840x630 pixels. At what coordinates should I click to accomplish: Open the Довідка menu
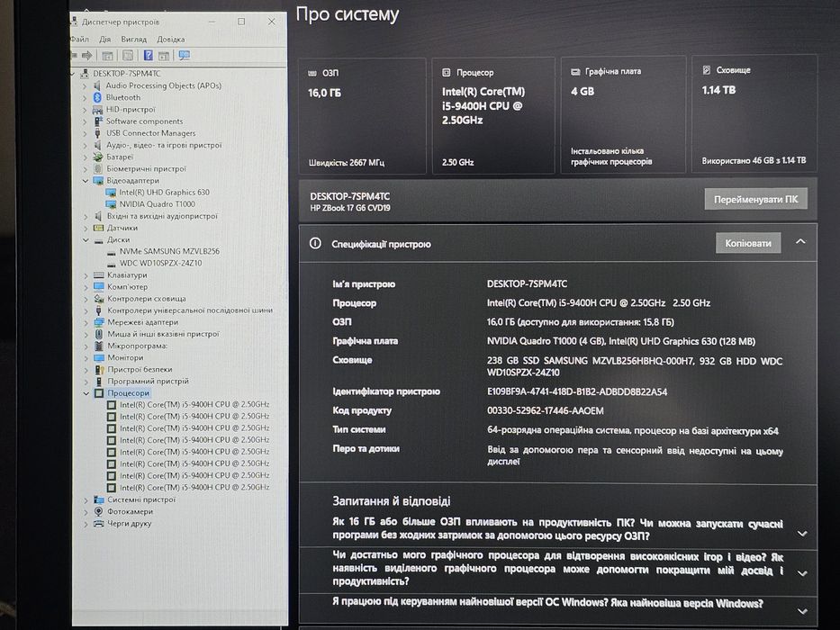coord(171,39)
